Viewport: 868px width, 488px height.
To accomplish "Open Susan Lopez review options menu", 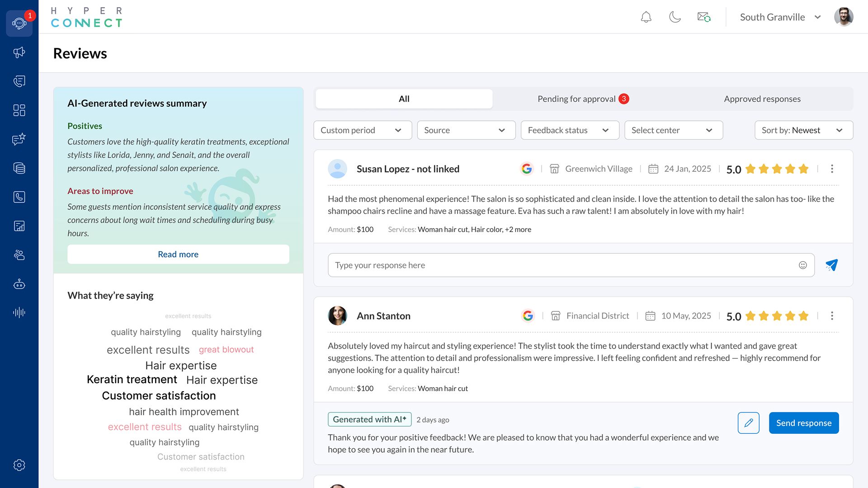I will [x=832, y=169].
